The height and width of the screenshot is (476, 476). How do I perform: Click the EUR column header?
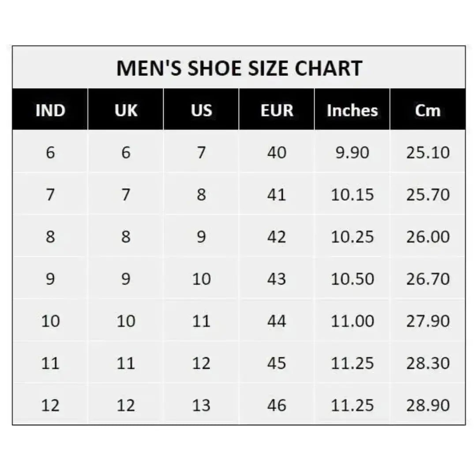[x=277, y=110]
